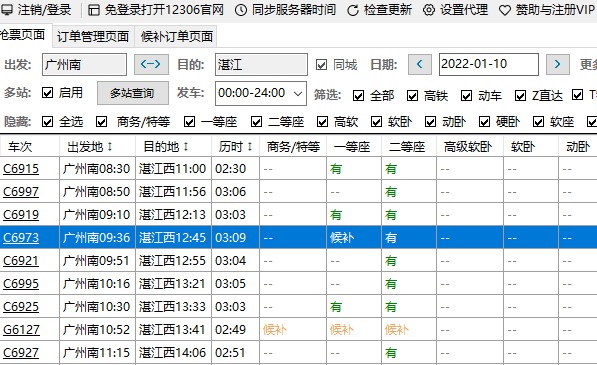
Task: Open train C6925 link
Action: [21, 307]
